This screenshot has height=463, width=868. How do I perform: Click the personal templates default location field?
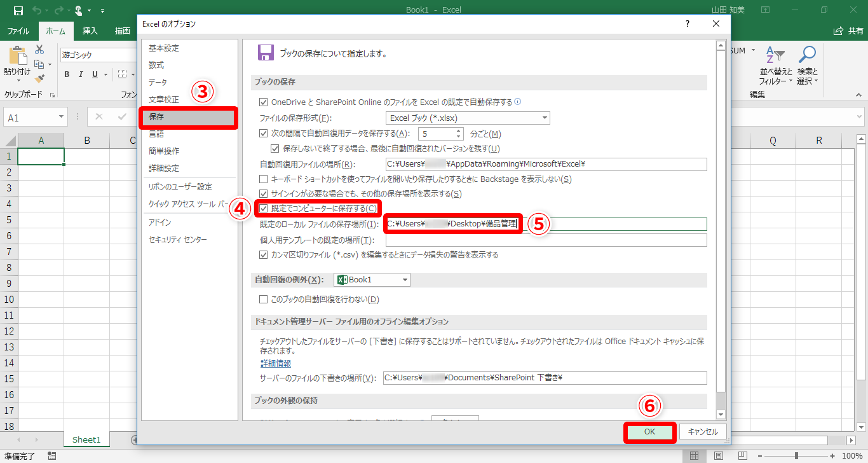coord(546,240)
